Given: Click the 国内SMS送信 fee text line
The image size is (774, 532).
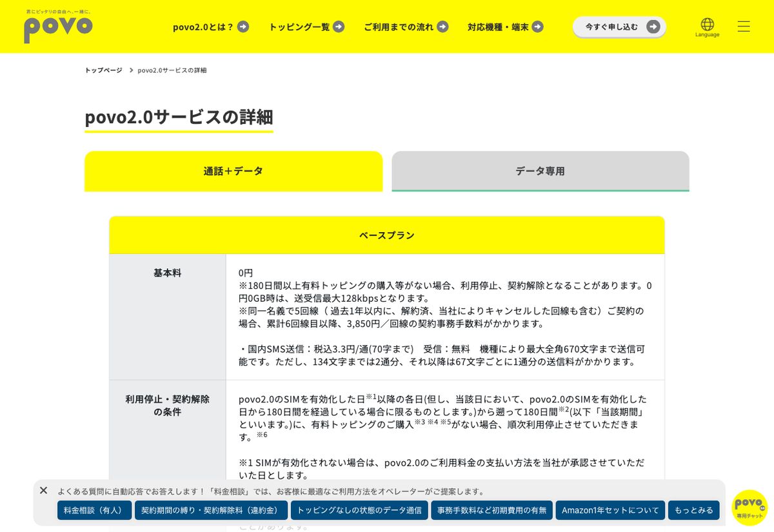Looking at the screenshot, I should pyautogui.click(x=442, y=355).
